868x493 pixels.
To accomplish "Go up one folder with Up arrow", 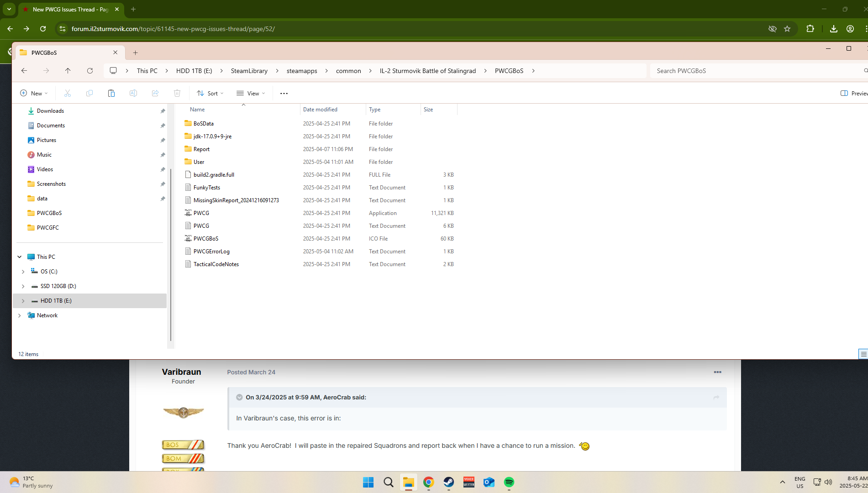I will [x=68, y=71].
